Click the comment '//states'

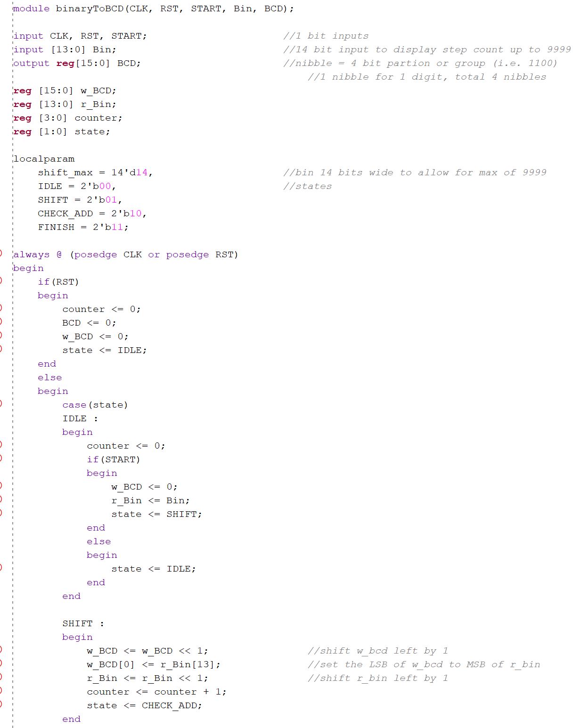tap(307, 186)
